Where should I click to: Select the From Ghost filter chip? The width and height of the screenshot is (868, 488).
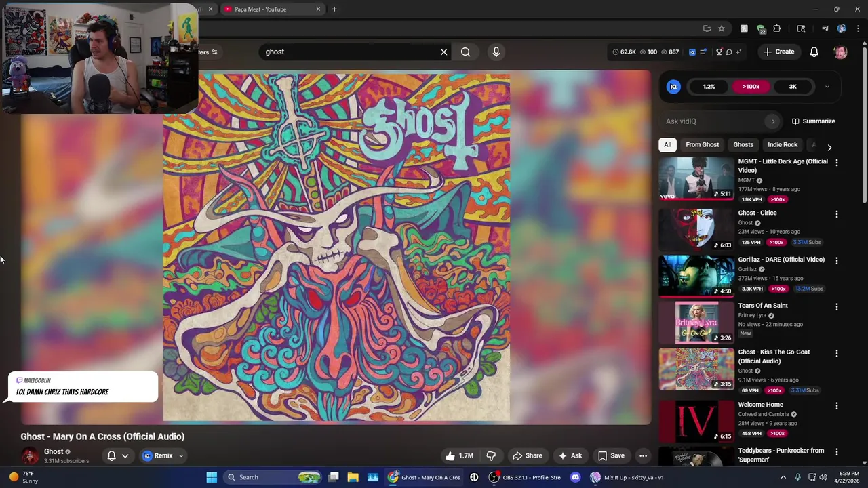click(x=703, y=144)
